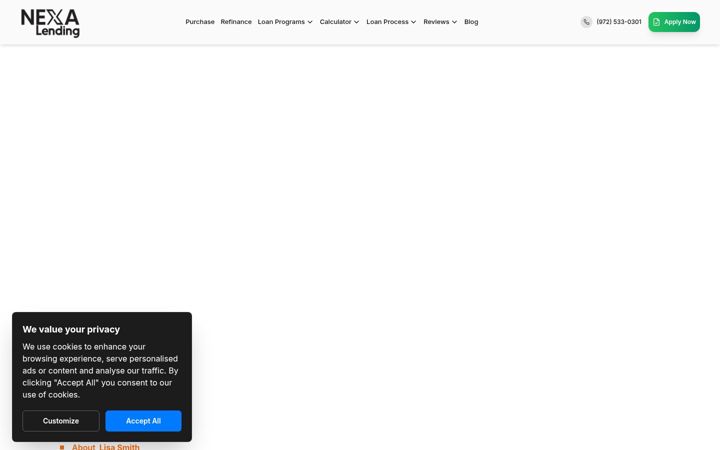Open the Refinance page
The height and width of the screenshot is (450, 720).
(236, 22)
